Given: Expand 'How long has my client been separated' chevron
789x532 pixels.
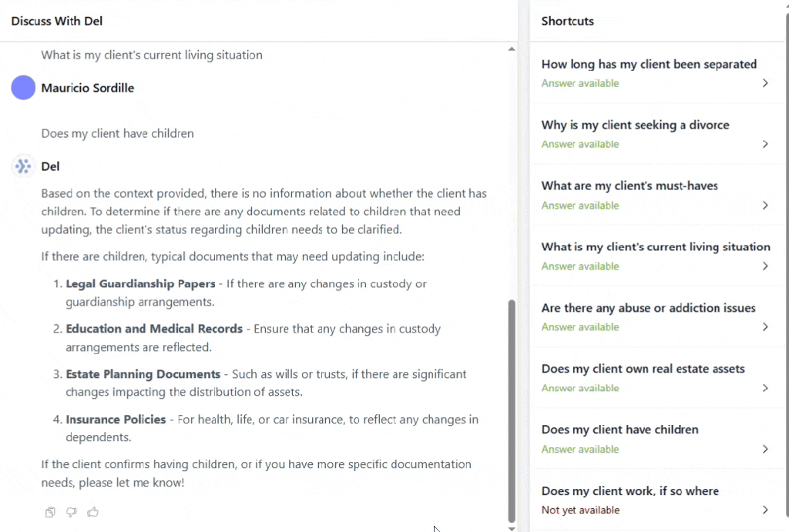Looking at the screenshot, I should (765, 83).
